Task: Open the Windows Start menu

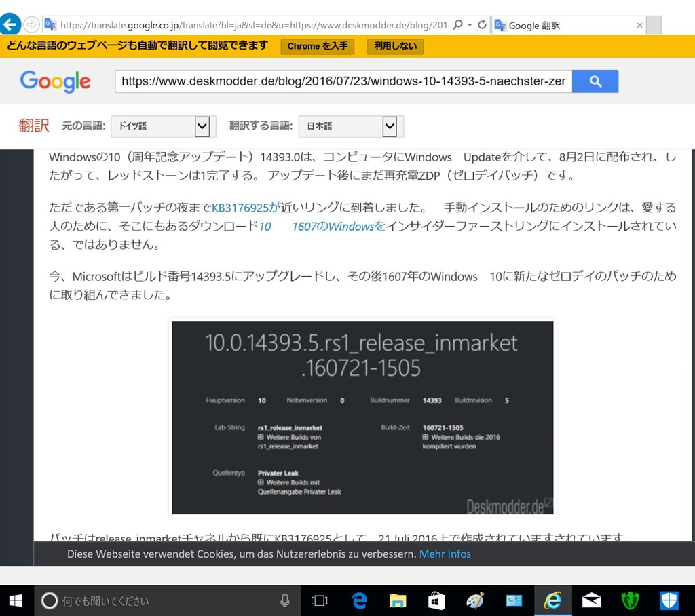Action: [x=16, y=601]
